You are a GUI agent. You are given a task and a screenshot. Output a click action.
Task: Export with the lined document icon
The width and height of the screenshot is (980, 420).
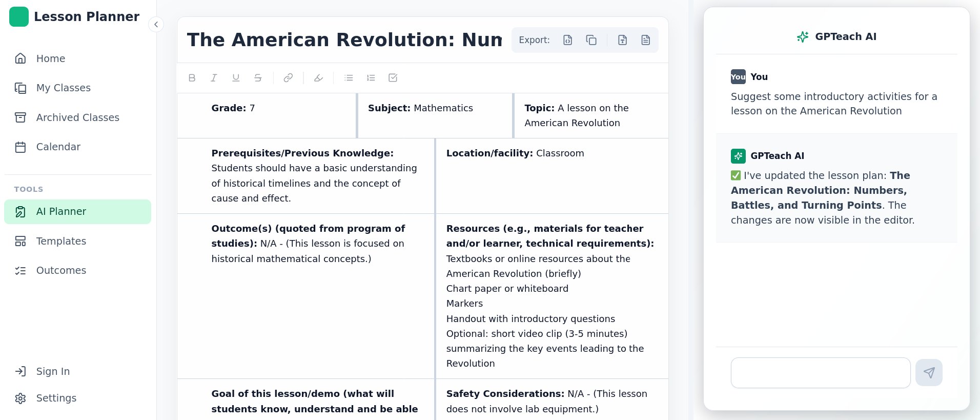click(x=646, y=40)
